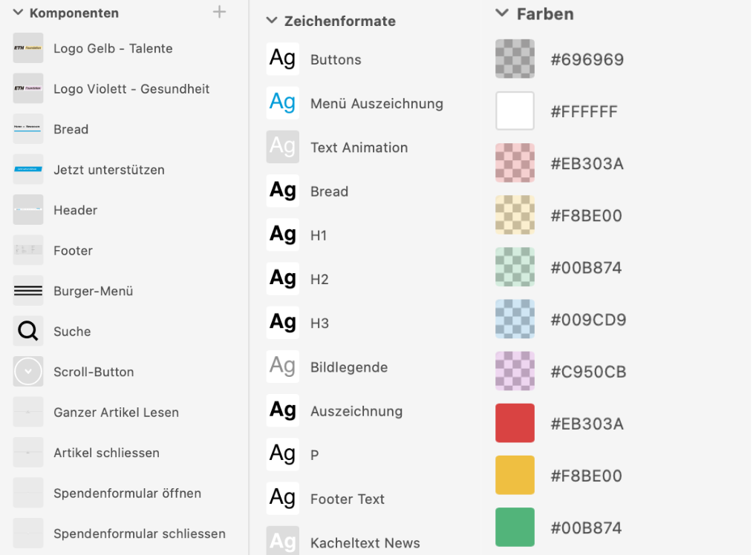
Task: Select the Spendenformular öffnen component
Action: click(127, 493)
